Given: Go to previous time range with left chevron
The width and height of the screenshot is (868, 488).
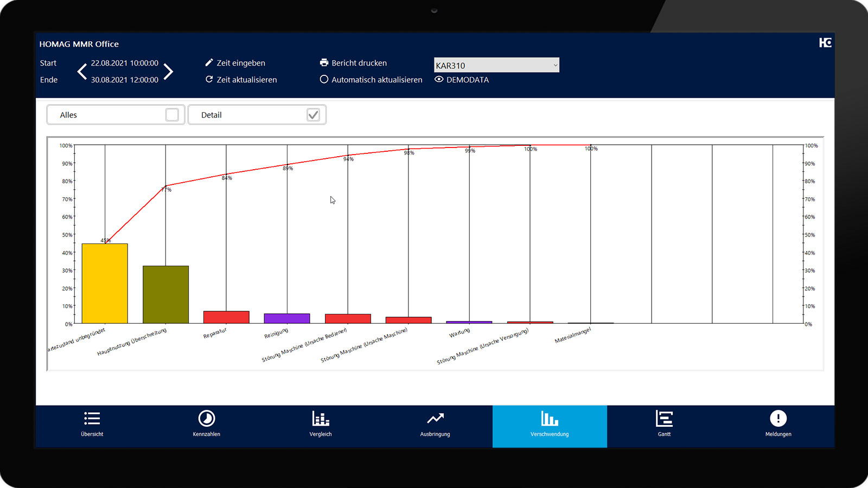Looking at the screenshot, I should click(x=82, y=71).
